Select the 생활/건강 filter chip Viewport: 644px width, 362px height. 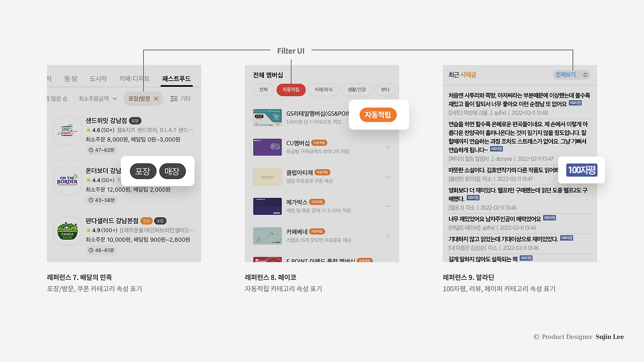[x=357, y=90]
